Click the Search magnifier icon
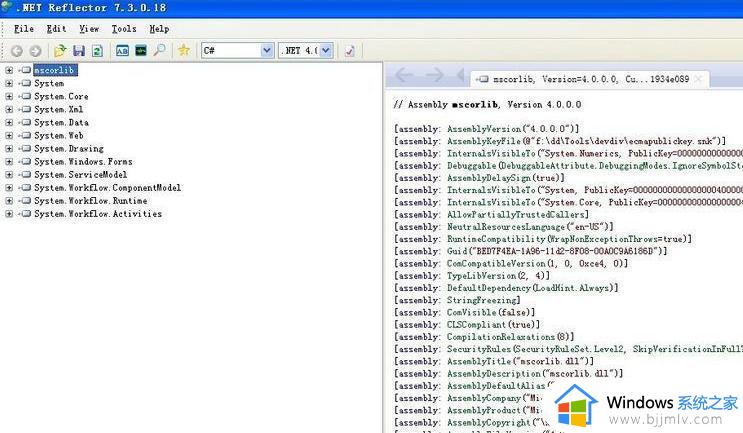 coord(160,50)
